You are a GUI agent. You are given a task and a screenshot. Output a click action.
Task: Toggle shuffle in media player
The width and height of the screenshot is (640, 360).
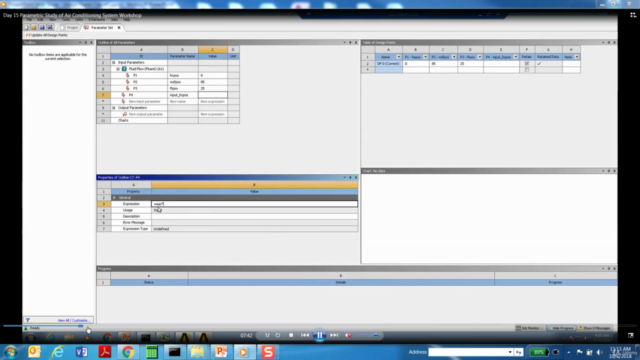point(267,335)
